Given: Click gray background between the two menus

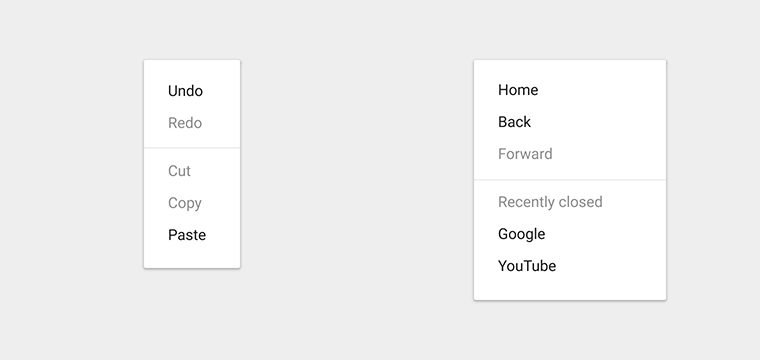Looking at the screenshot, I should coord(357,179).
